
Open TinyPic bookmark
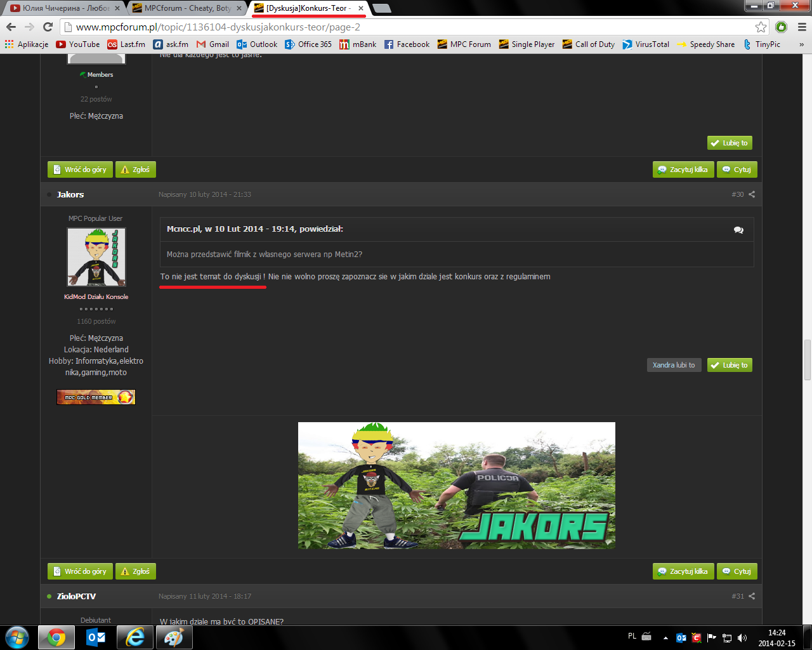click(x=761, y=44)
